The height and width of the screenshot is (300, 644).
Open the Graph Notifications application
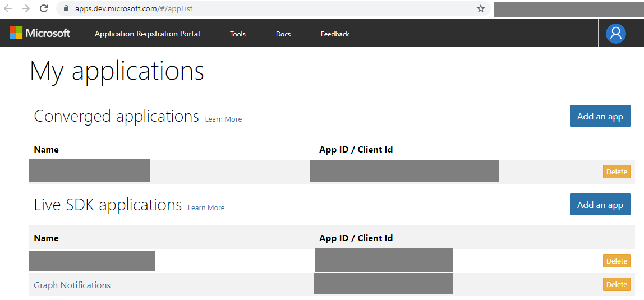click(72, 285)
